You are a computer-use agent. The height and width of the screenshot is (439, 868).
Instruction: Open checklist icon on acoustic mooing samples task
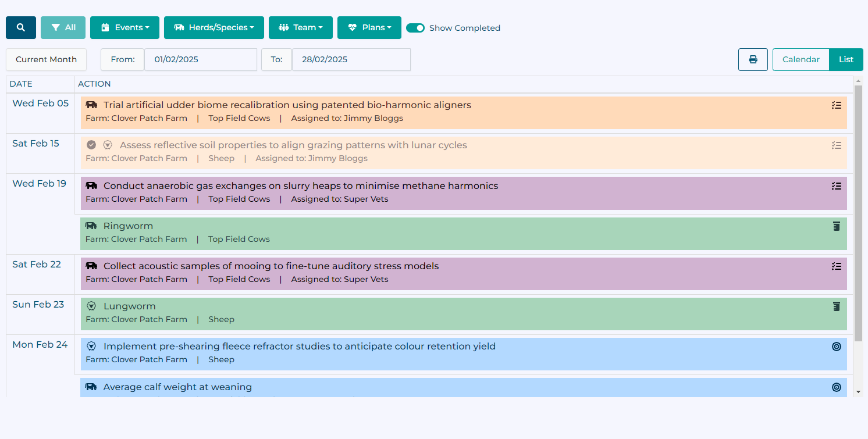click(x=837, y=266)
